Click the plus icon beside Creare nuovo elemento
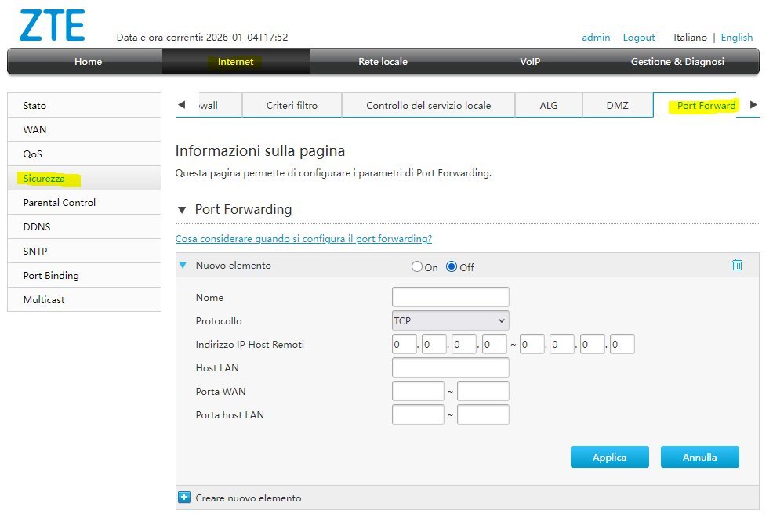 [x=185, y=497]
